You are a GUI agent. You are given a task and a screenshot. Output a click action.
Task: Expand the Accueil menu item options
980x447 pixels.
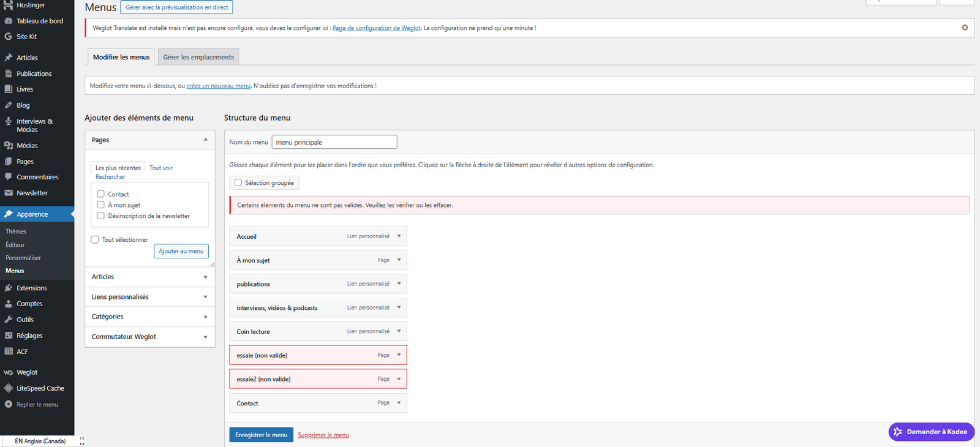pos(399,236)
